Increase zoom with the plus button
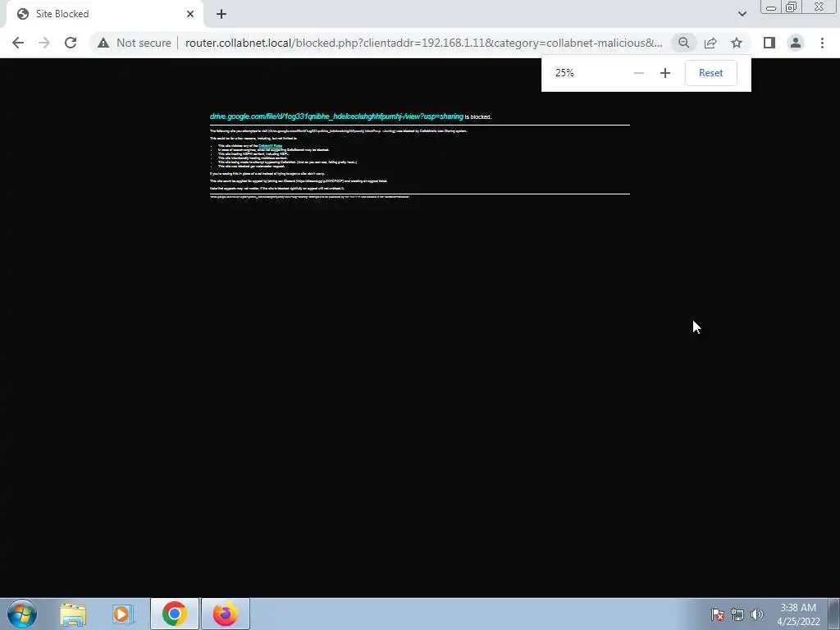Viewport: 840px width, 630px height. pyautogui.click(x=664, y=73)
